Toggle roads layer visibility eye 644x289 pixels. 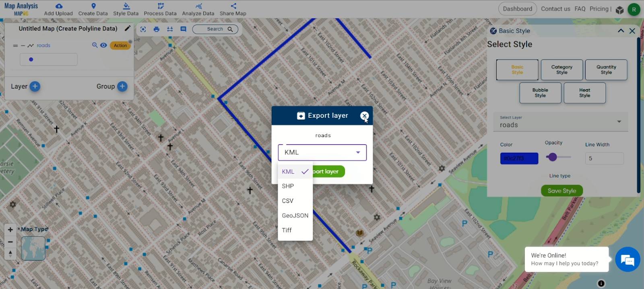click(x=103, y=45)
